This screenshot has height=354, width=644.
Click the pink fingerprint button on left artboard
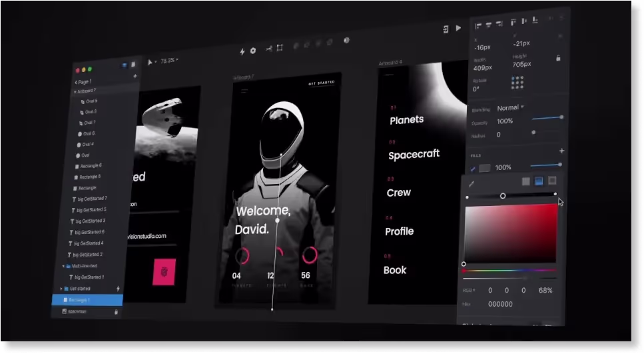[164, 272]
